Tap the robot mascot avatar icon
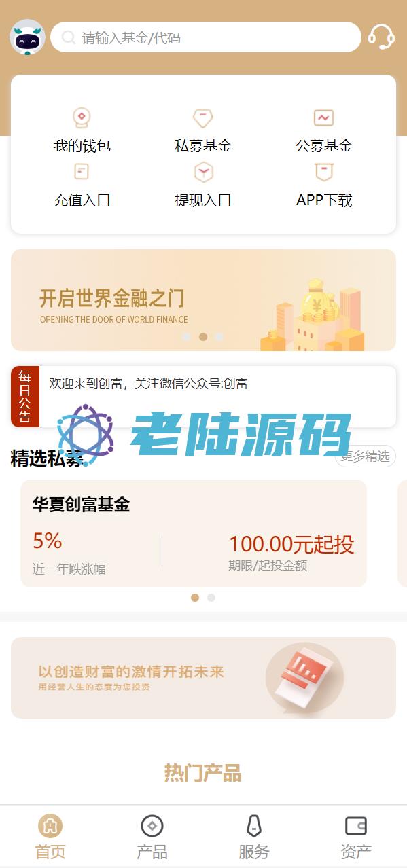The height and width of the screenshot is (868, 407). pos(28,37)
